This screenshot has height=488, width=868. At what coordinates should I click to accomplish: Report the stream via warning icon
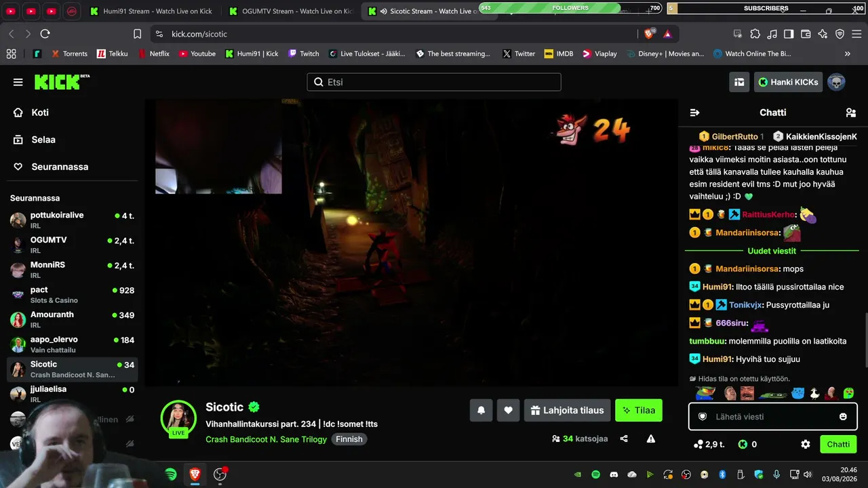click(x=651, y=439)
